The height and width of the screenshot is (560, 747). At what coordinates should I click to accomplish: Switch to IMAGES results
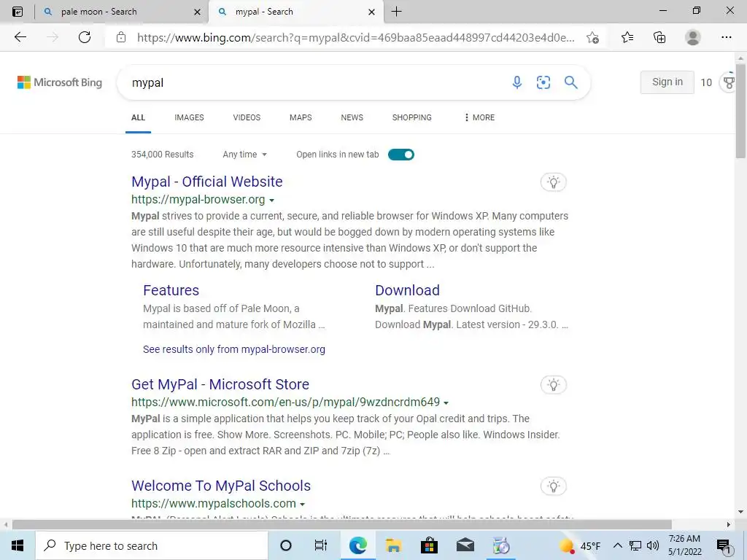tap(189, 117)
